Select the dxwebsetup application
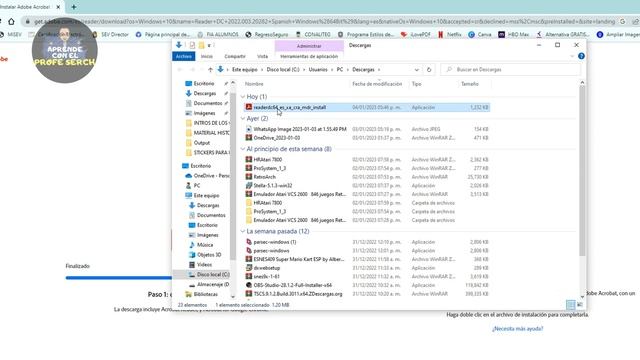Viewport: 640px width, 360px height. coord(267,268)
